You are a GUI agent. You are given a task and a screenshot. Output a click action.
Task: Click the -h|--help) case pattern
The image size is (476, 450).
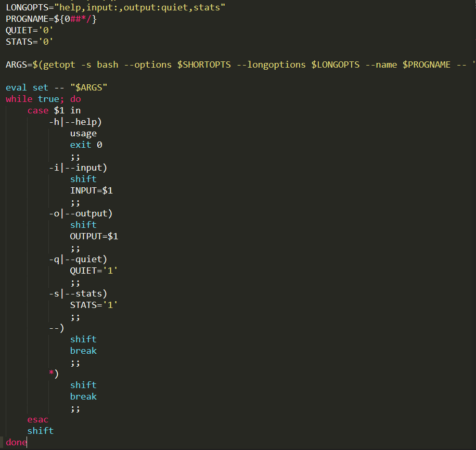point(75,122)
